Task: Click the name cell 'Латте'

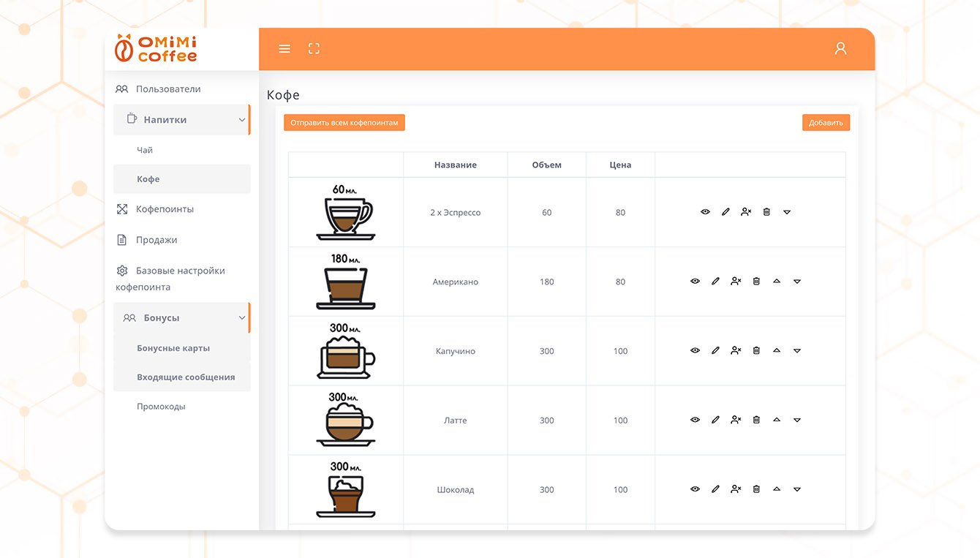Action: (x=455, y=421)
